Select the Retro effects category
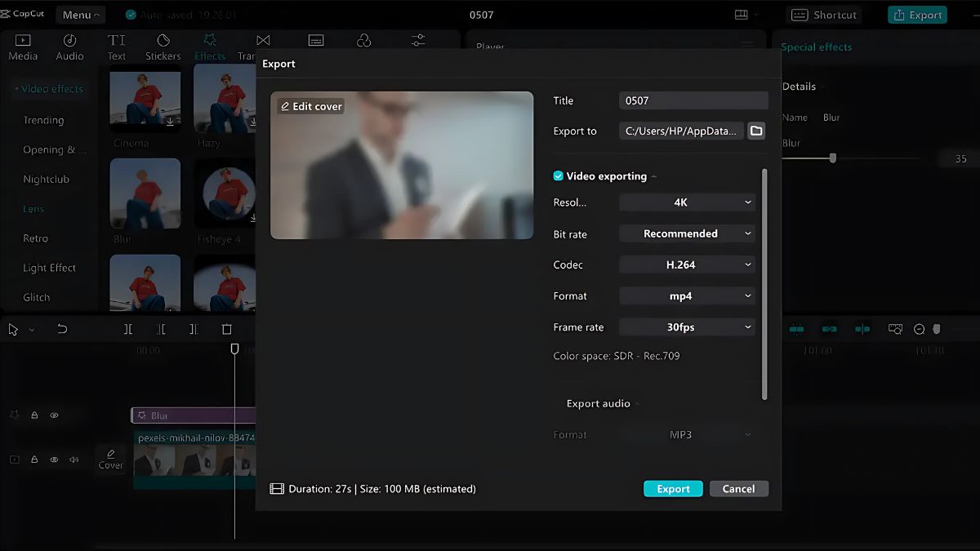This screenshot has height=551, width=980. tap(35, 238)
